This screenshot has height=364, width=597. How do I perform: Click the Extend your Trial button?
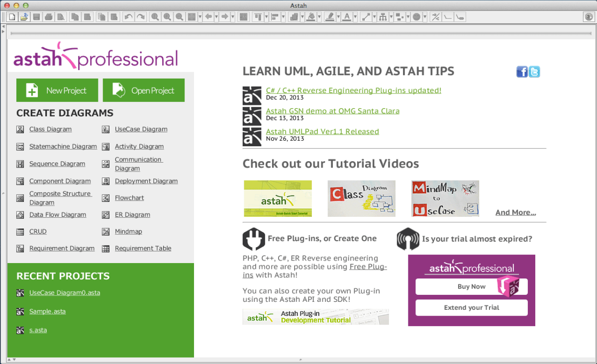(471, 307)
